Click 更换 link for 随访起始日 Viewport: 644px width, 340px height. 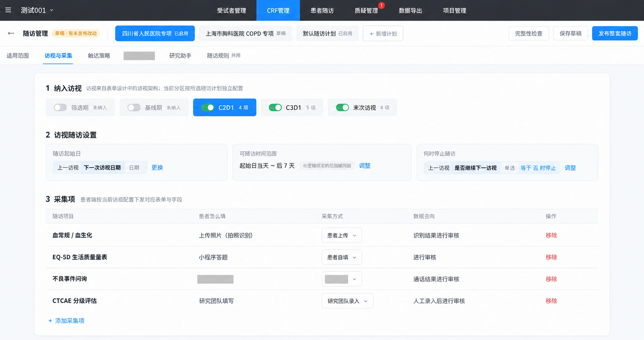tap(157, 168)
